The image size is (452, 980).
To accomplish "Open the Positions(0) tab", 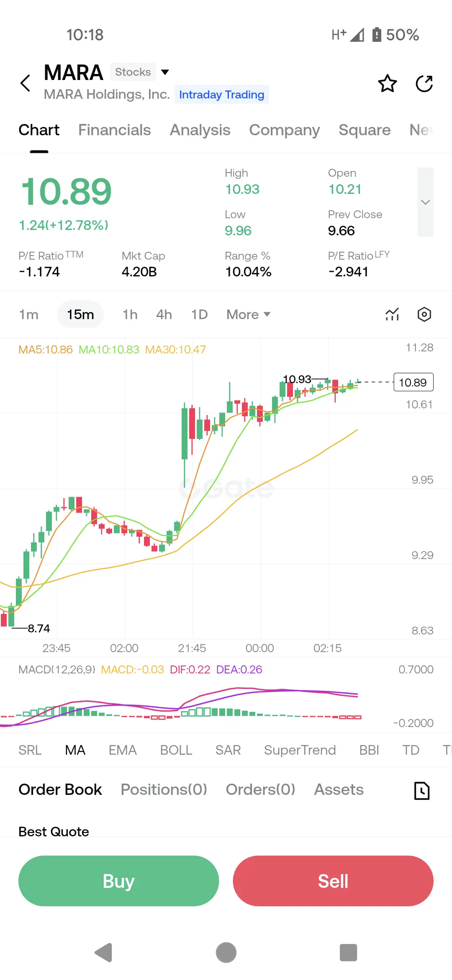I will [x=164, y=789].
